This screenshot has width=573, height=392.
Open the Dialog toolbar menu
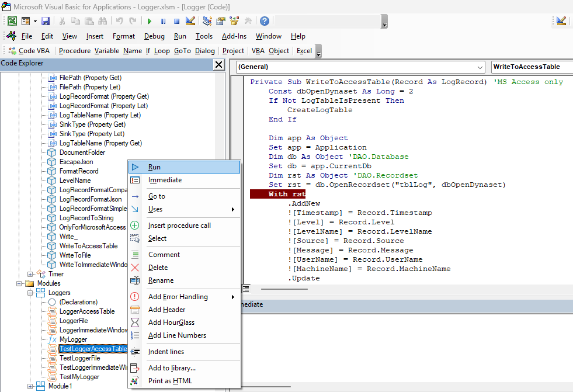[x=204, y=51]
